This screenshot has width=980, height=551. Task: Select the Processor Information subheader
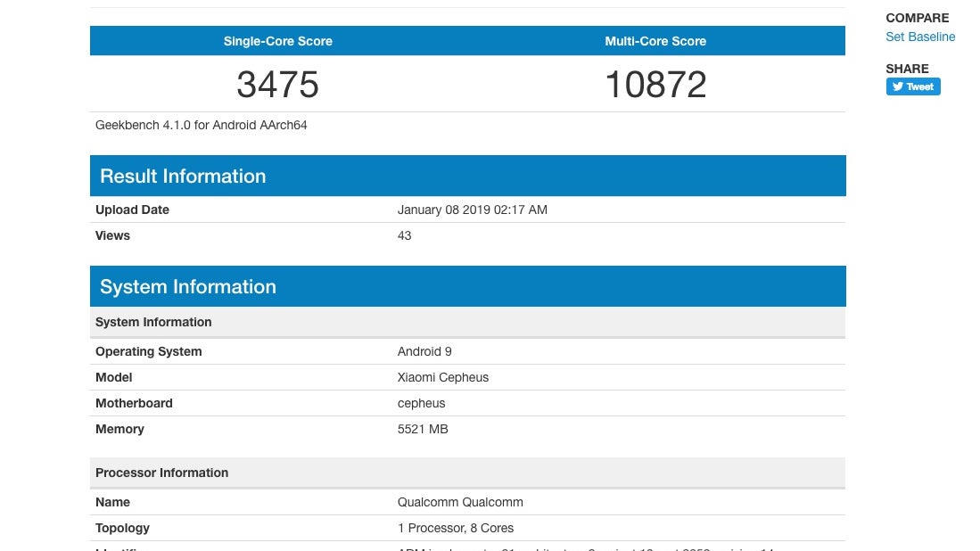click(162, 473)
